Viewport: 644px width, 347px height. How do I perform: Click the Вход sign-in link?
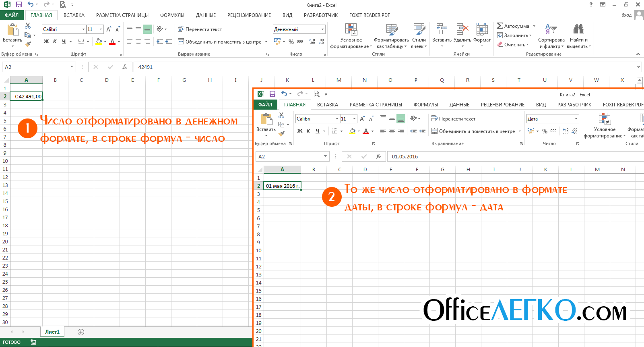click(626, 15)
